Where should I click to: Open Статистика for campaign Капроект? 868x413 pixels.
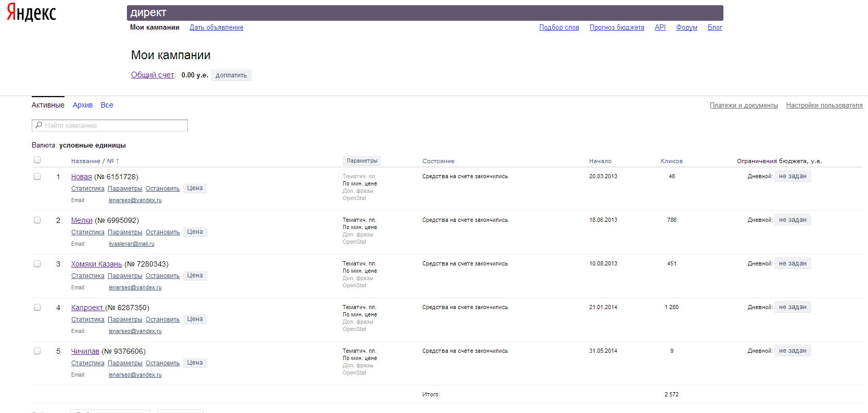coord(88,319)
